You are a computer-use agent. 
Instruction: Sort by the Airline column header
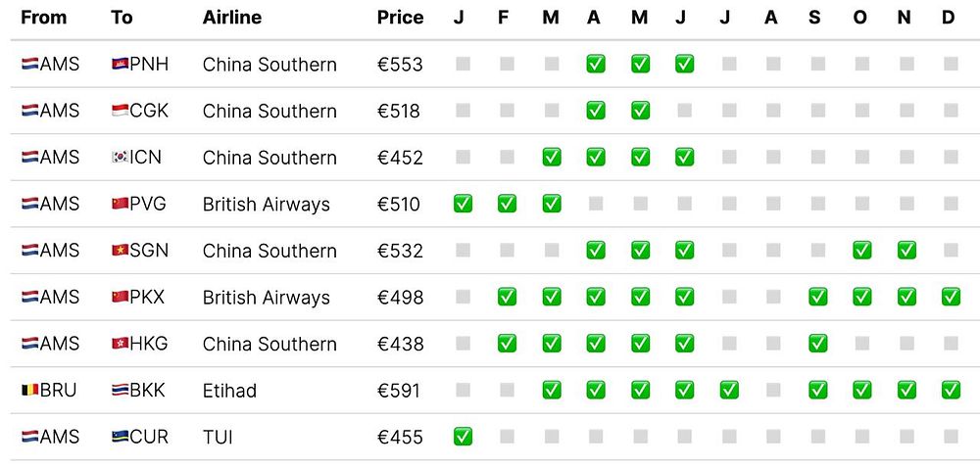[231, 18]
